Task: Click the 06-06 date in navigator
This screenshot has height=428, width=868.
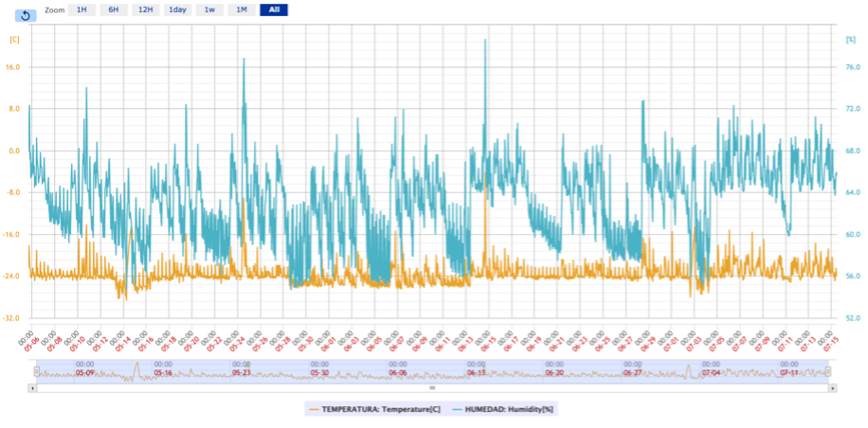Action: pos(398,373)
